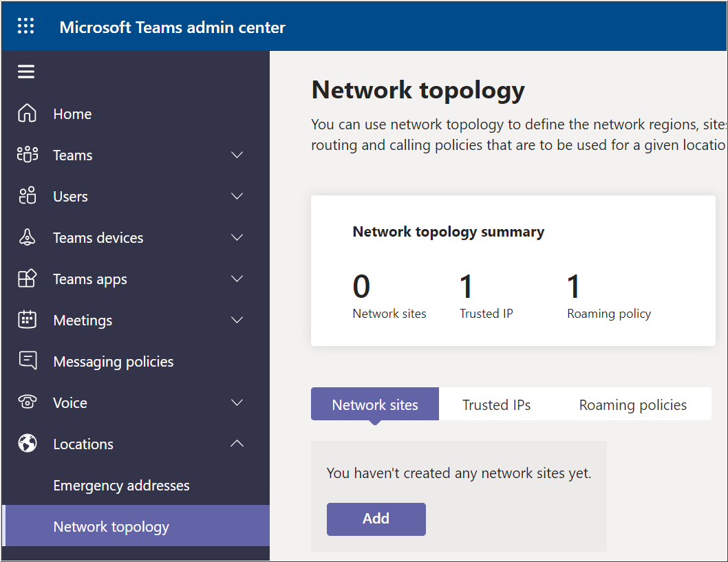Click the Teams group icon in sidebar
This screenshot has height=562, width=728.
tap(28, 155)
